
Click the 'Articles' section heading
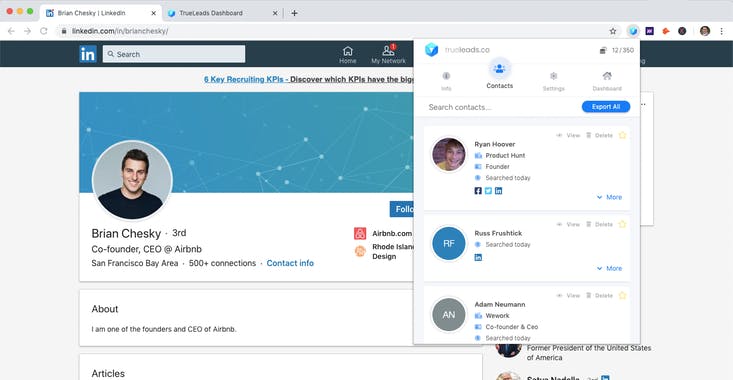[108, 373]
